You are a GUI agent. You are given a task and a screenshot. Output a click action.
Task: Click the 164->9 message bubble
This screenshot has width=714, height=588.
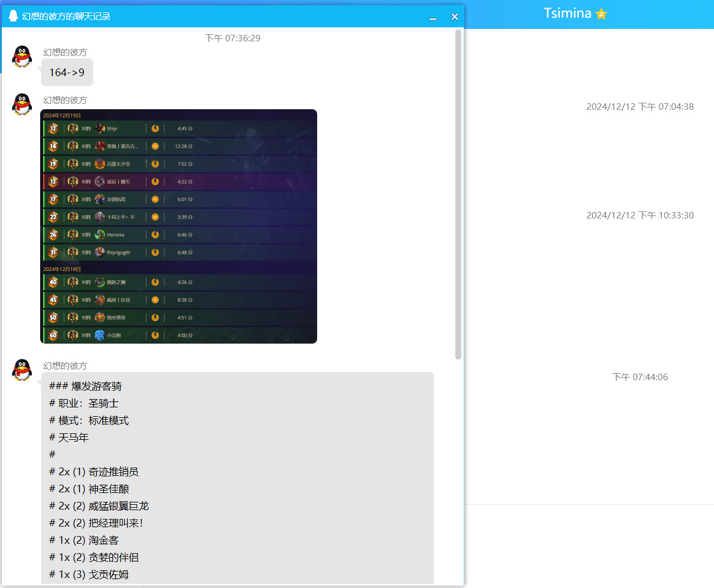point(67,73)
